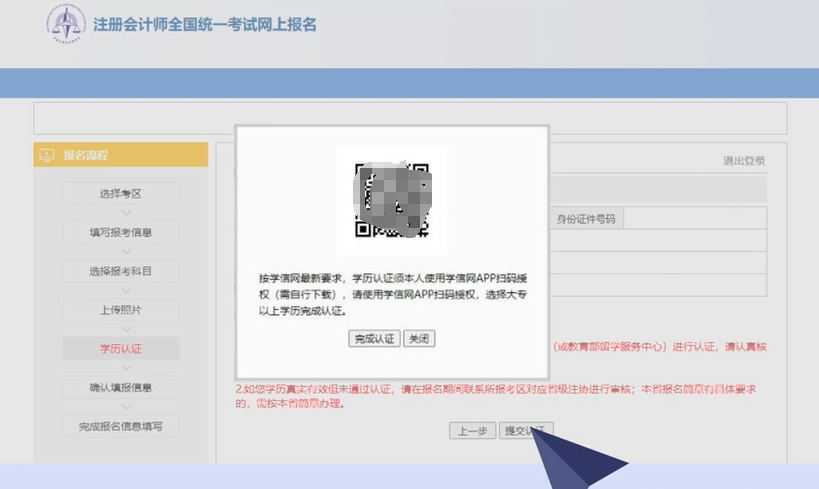Click the 完成认证 button in the dialog
Image resolution: width=819 pixels, height=489 pixels.
click(374, 339)
